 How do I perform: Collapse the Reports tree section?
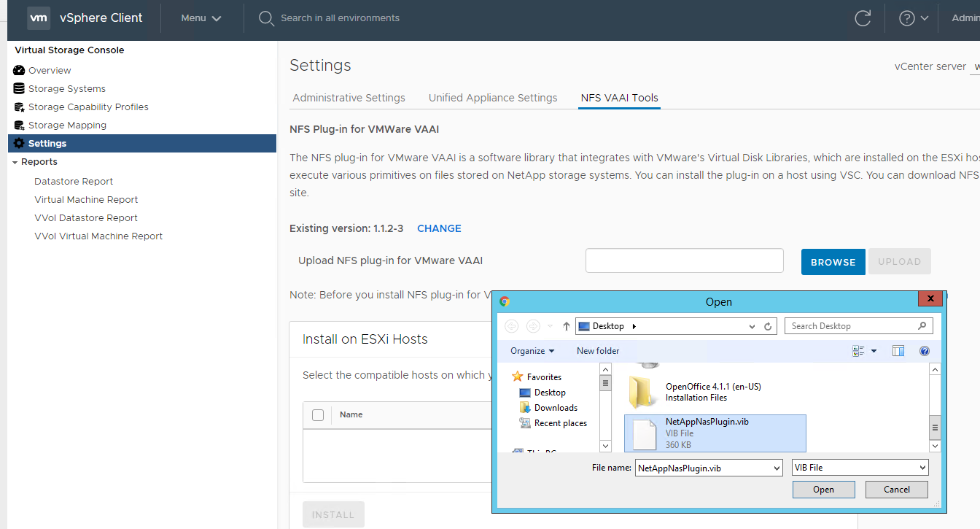15,162
